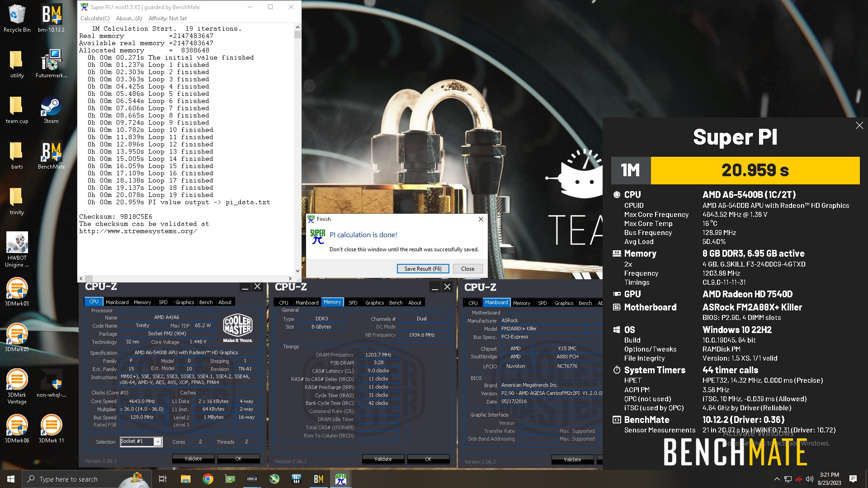Open the barts folder
This screenshot has height=488, width=868.
pos(17,155)
